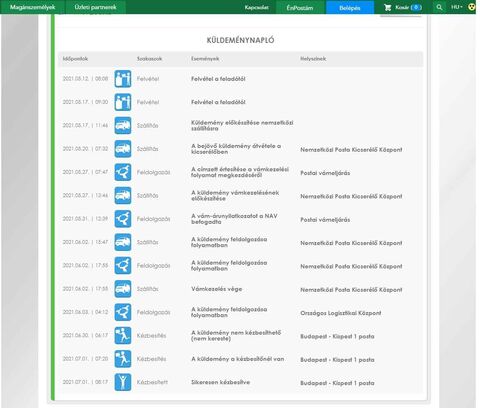Click the Események column header

(x=205, y=59)
